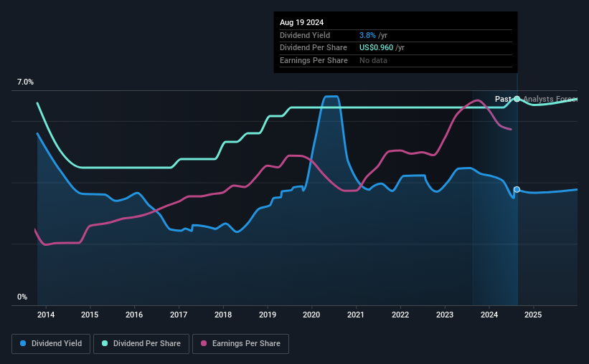The image size is (589, 364).
Task: Click the 2017 label on the x-axis
Action: 179,315
